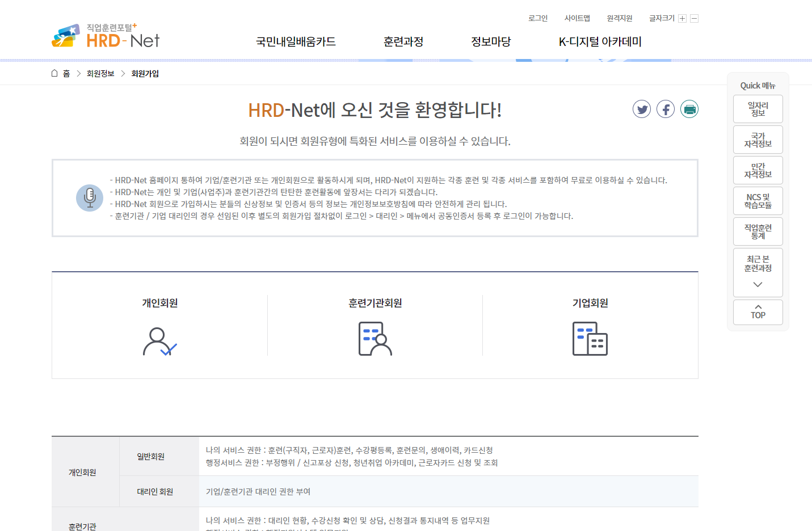Viewport: 812px width, 531px height.
Task: Click the microphone notice icon
Action: tap(90, 198)
